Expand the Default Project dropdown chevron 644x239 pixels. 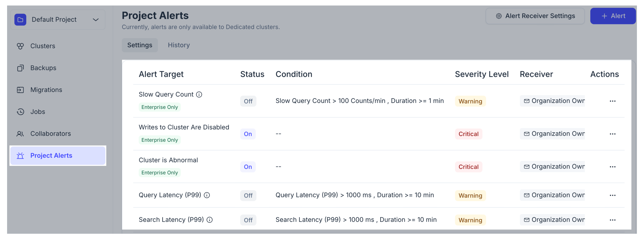coord(96,20)
